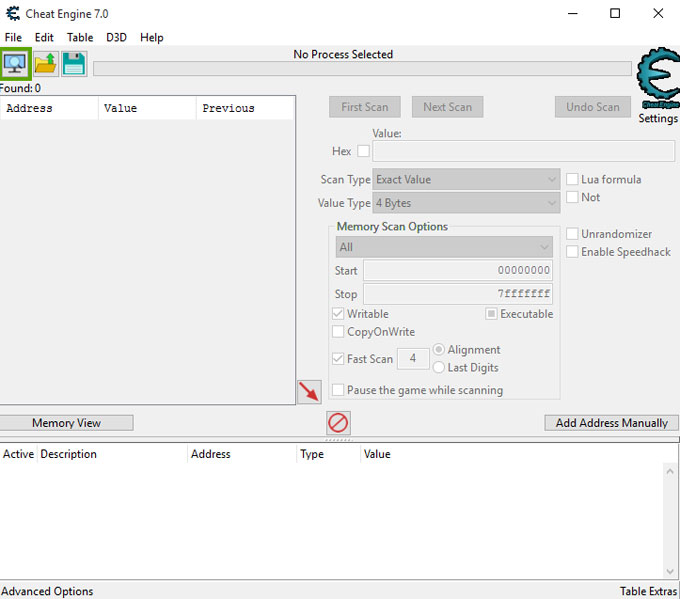680x599 pixels.
Task: Click the Start address field
Action: coord(458,270)
